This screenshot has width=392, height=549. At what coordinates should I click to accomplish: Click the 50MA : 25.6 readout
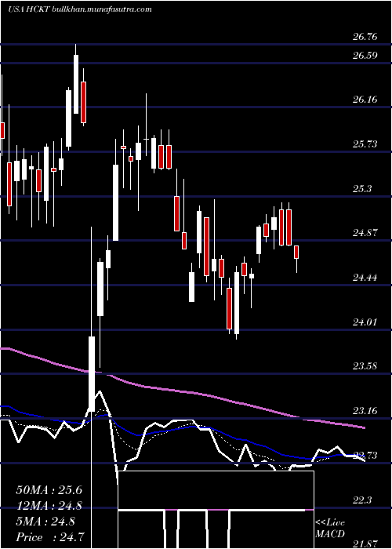[x=49, y=490]
